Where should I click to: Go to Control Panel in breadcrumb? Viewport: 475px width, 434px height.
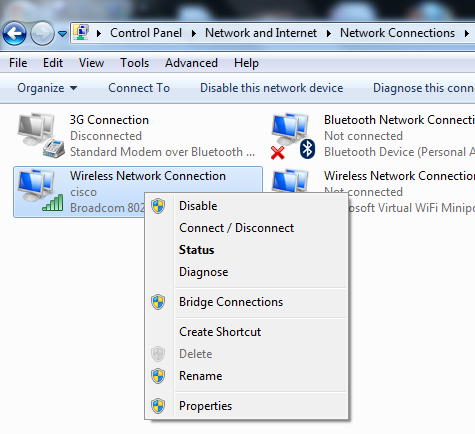[146, 33]
